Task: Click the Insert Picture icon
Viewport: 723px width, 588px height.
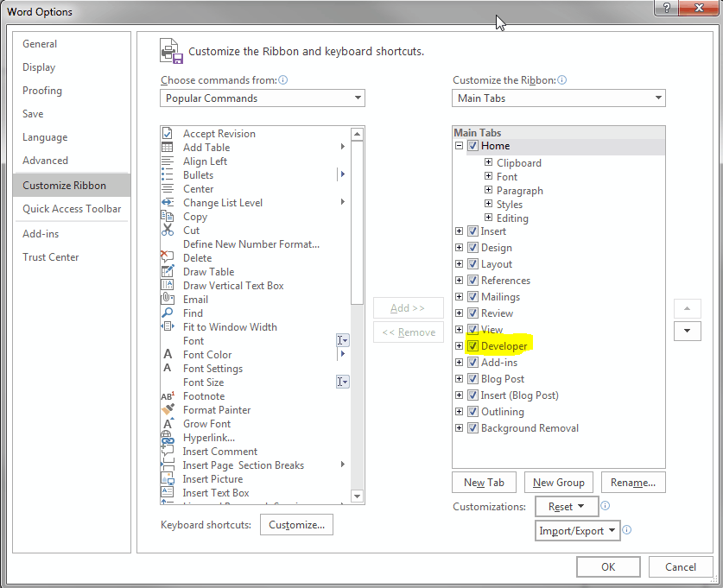Action: click(168, 478)
